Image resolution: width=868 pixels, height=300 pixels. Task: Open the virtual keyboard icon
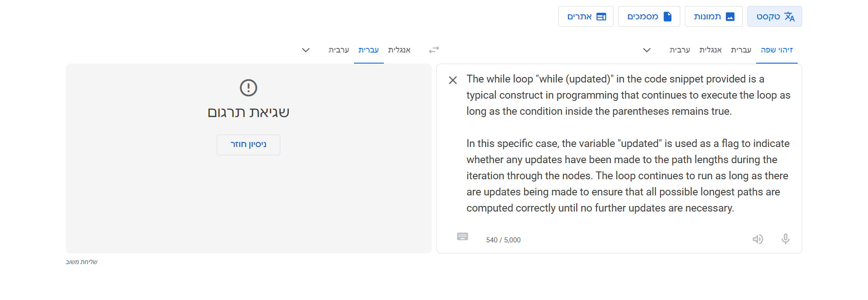[x=463, y=236]
